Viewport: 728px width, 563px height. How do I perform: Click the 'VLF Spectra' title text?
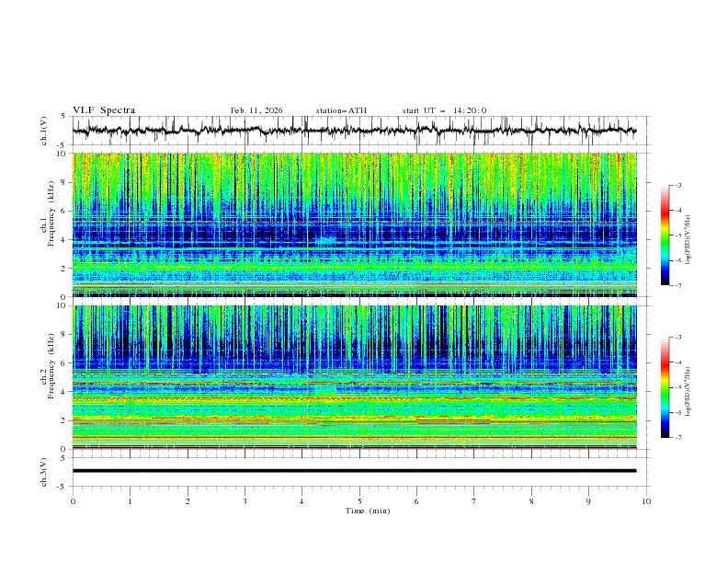pyautogui.click(x=104, y=110)
